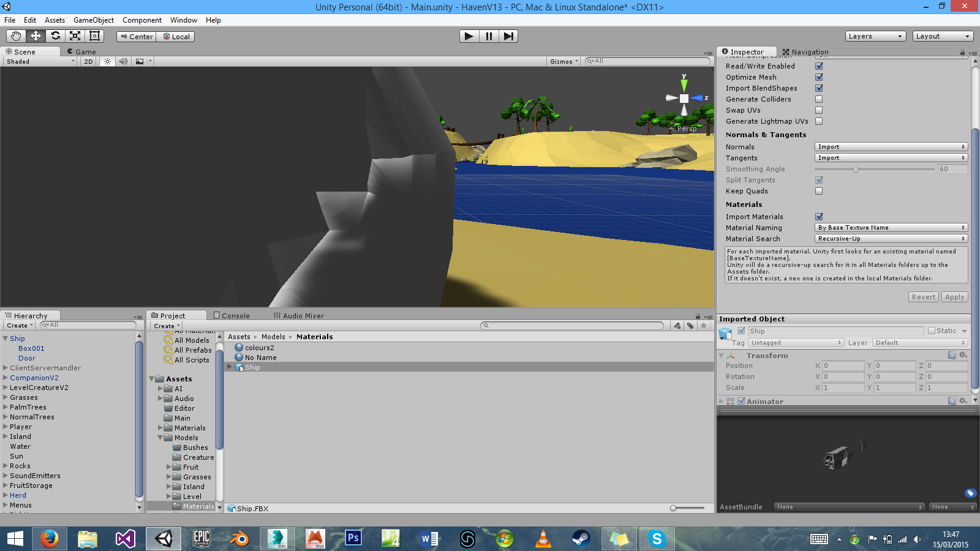Switch to the Game tab

[81, 52]
